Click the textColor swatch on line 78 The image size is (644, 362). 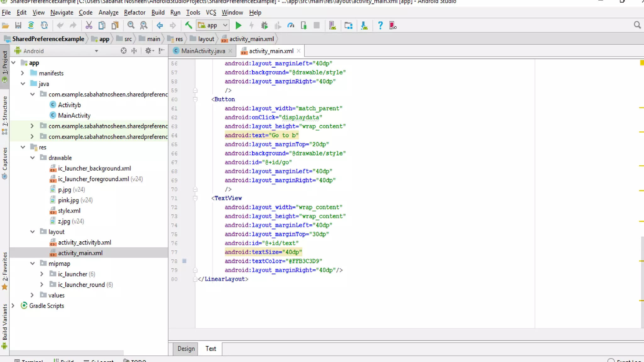tap(185, 261)
